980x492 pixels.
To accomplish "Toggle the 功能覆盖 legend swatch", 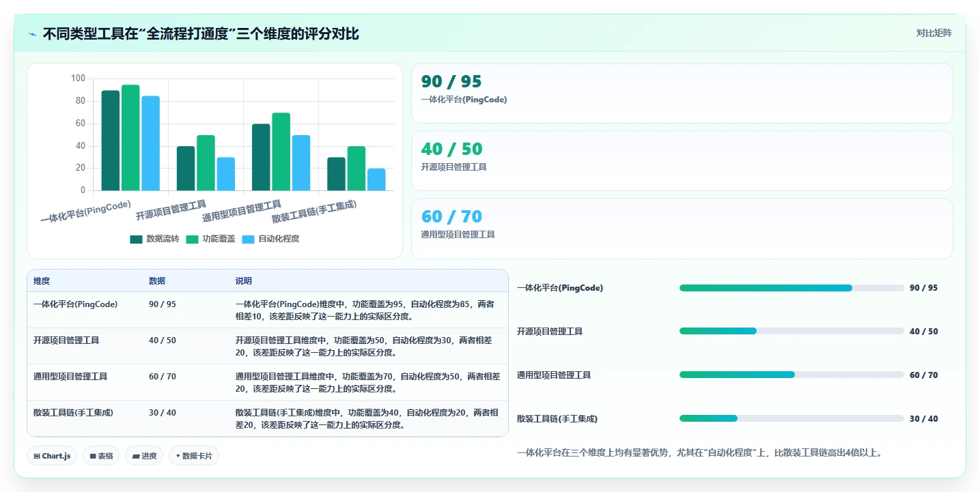I will 192,239.
